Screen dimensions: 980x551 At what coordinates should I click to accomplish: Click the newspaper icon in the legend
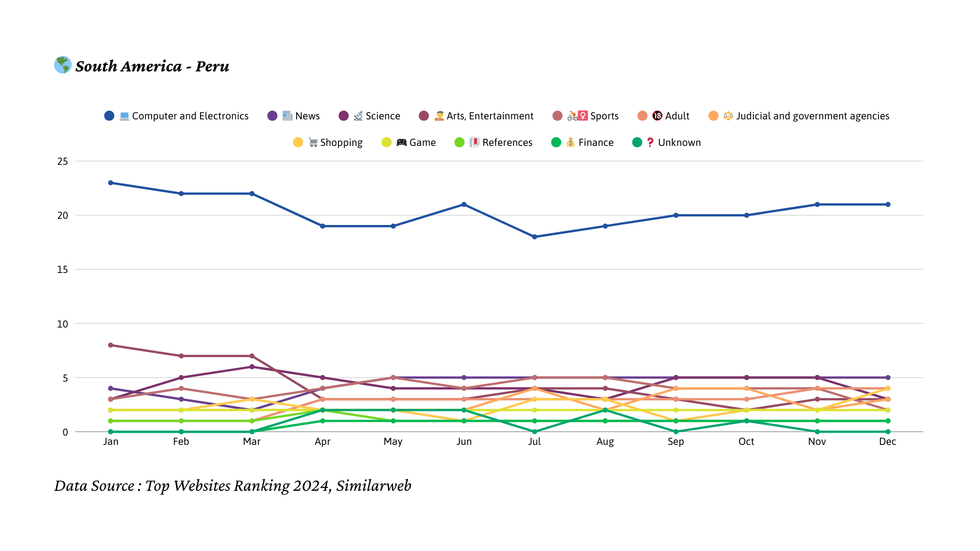[x=287, y=116]
